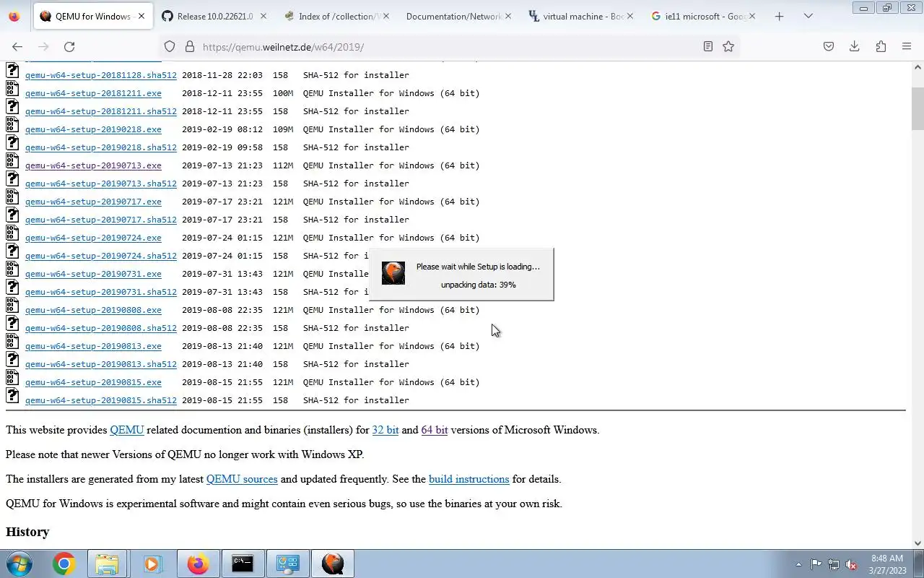Select the QEMU for Windows tab
The width and height of the screenshot is (924, 578).
92,16
